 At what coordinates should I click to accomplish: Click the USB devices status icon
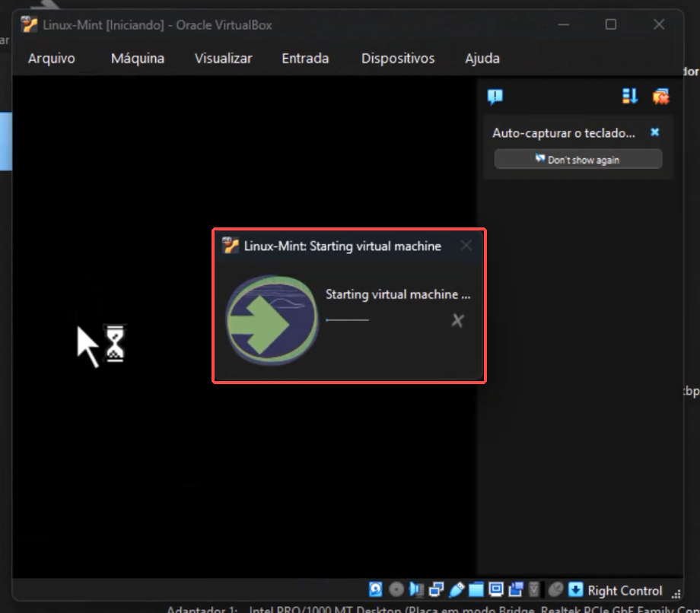coord(457,589)
